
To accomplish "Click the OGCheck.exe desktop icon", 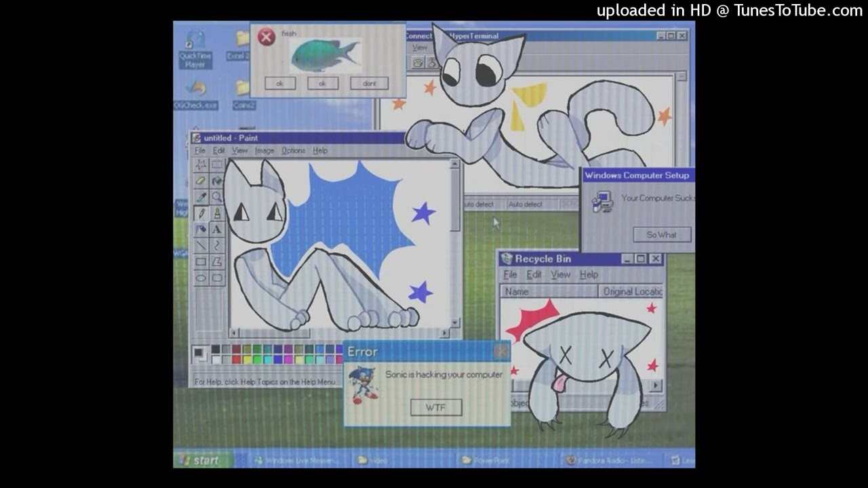I will point(195,95).
